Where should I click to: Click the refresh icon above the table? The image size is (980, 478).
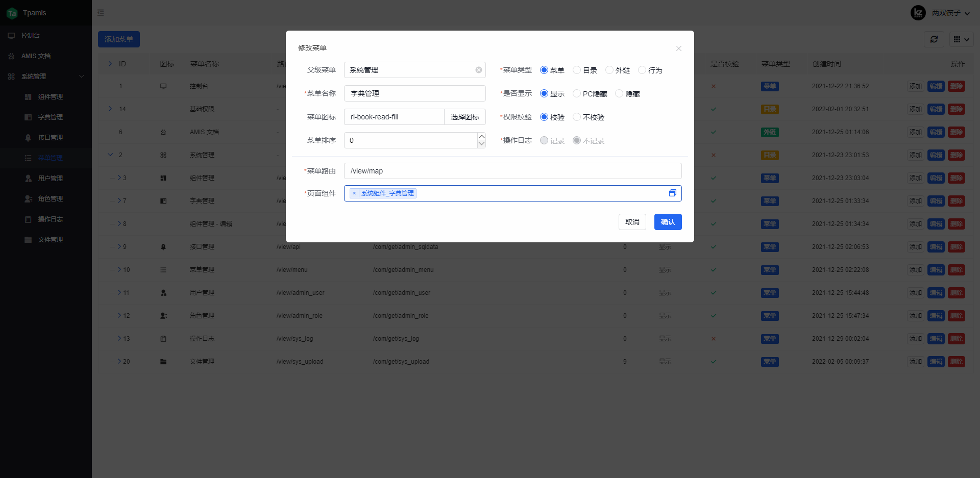click(934, 39)
